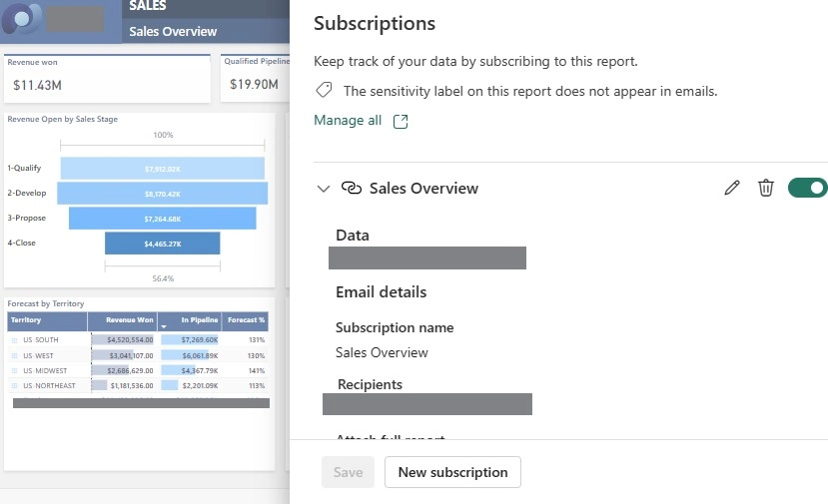The width and height of the screenshot is (828, 504).
Task: Click the In Pipeline column sort arrow
Action: 164,326
